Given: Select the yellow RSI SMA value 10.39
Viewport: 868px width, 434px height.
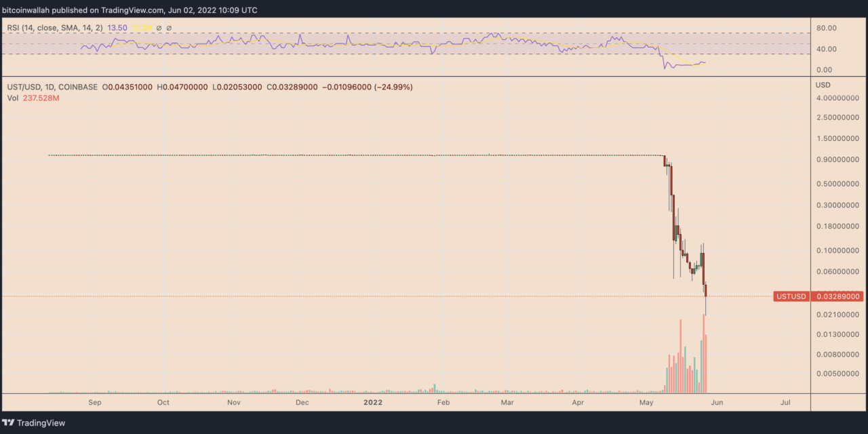Looking at the screenshot, I should tap(142, 28).
